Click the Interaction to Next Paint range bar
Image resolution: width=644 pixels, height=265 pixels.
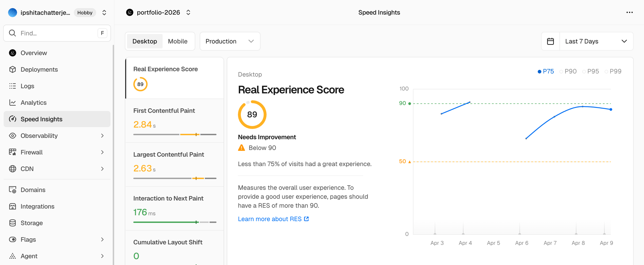coord(175,222)
